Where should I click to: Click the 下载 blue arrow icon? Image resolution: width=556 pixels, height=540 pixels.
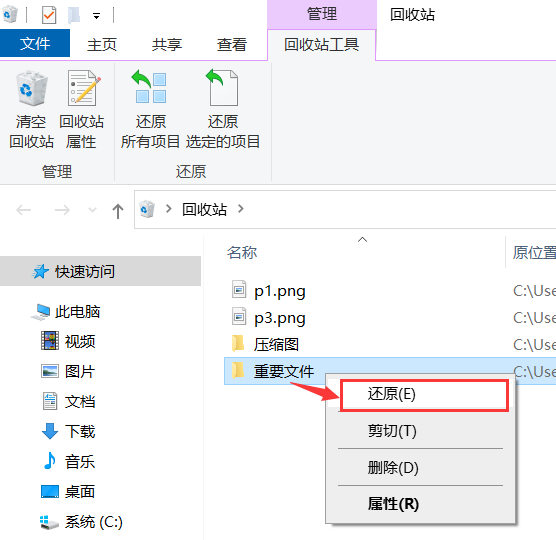tap(50, 431)
